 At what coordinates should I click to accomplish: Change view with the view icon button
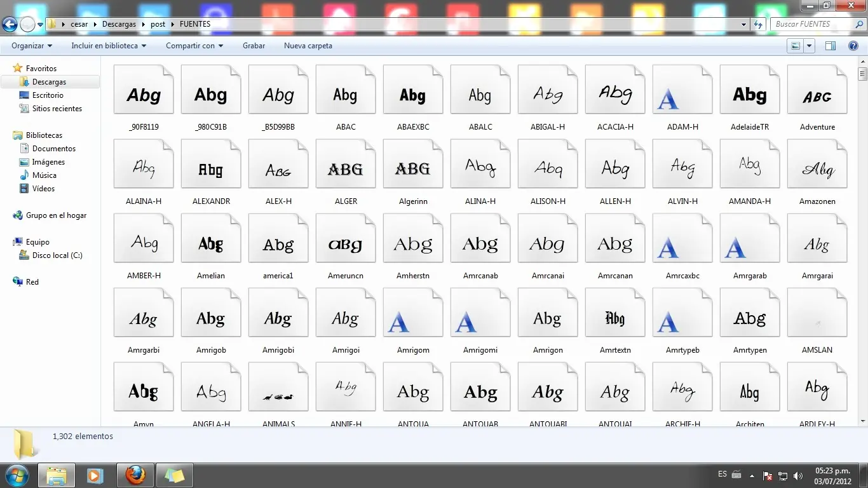(795, 46)
